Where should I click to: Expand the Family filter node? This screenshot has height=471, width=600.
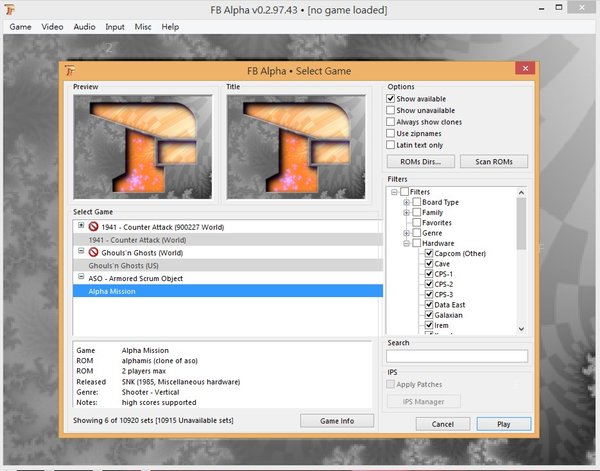point(406,212)
